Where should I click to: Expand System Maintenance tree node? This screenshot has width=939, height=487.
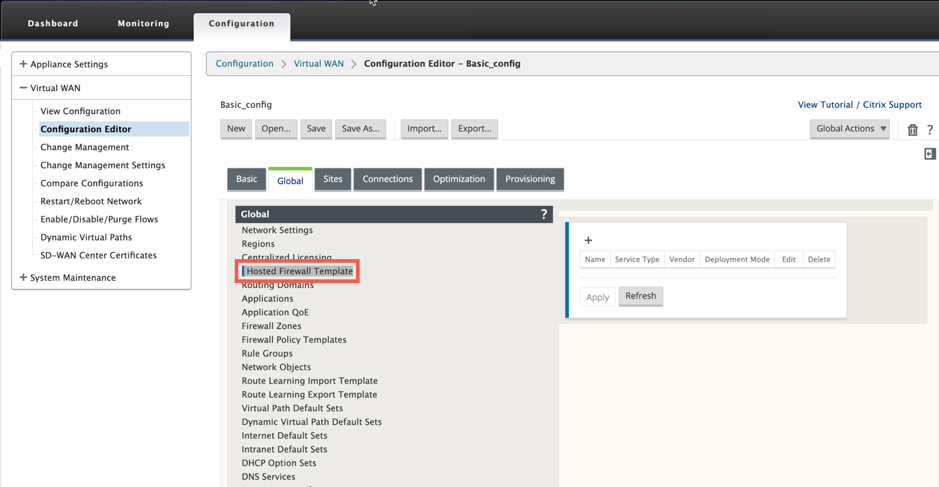point(23,277)
